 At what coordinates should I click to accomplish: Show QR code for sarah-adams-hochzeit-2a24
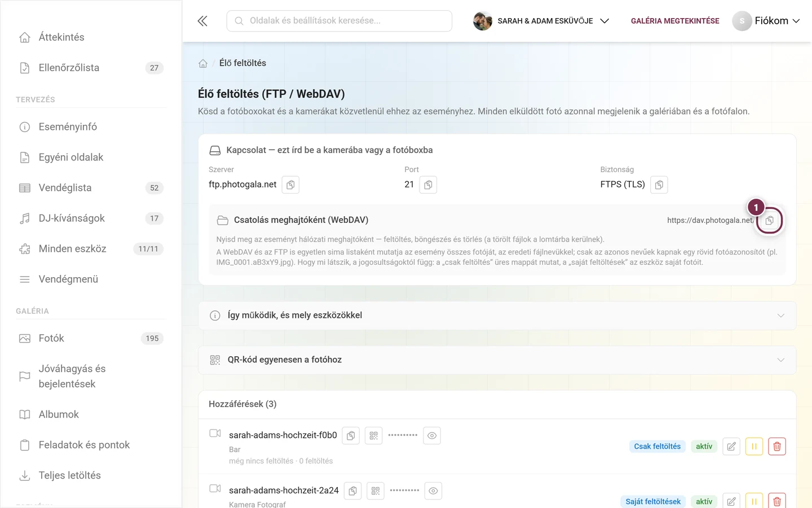pos(376,491)
